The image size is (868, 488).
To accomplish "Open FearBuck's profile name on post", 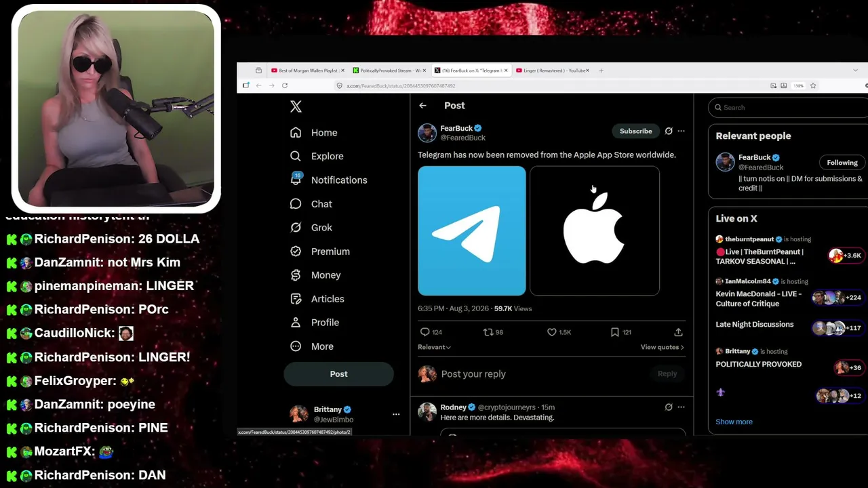I will (456, 128).
